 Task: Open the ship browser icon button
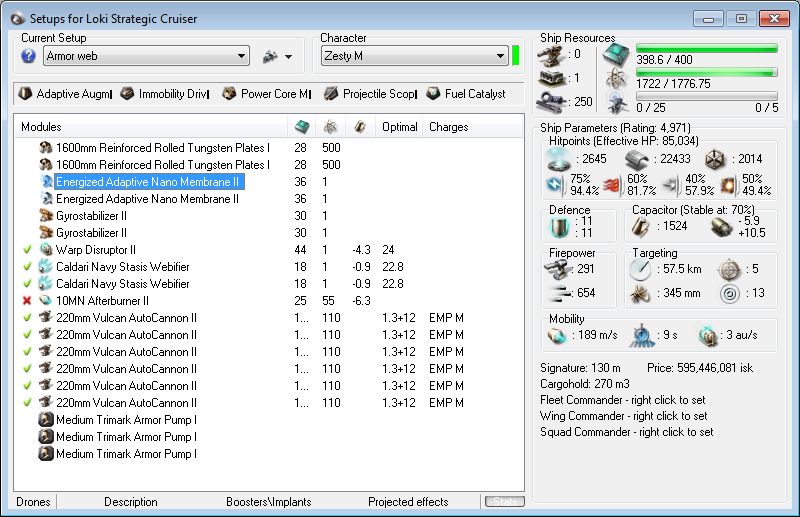pyautogui.click(x=270, y=57)
